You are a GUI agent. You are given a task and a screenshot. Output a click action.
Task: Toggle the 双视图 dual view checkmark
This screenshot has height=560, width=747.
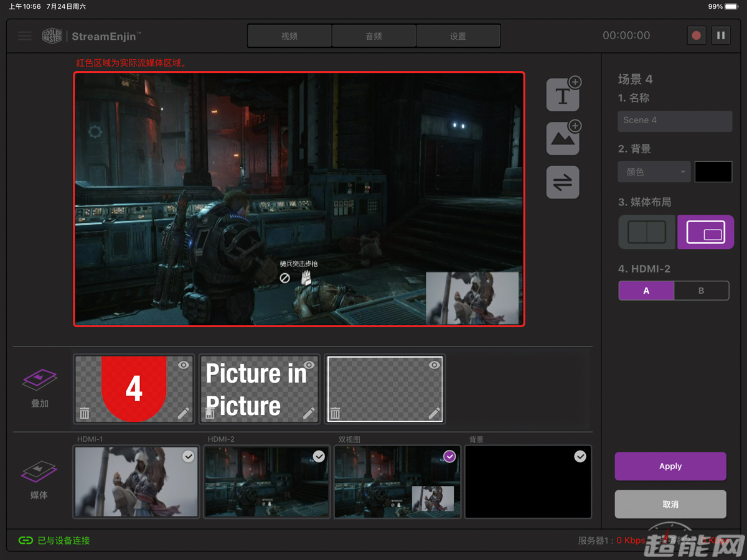(x=449, y=457)
